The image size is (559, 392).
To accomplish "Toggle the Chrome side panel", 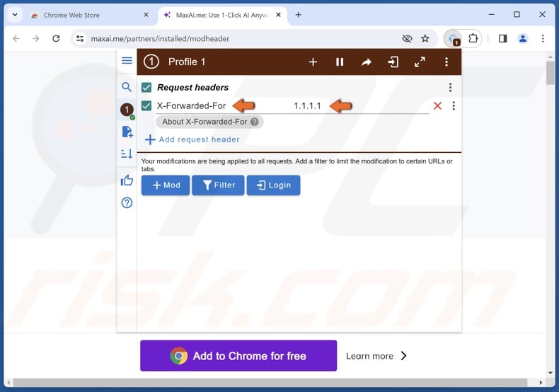I will (502, 38).
